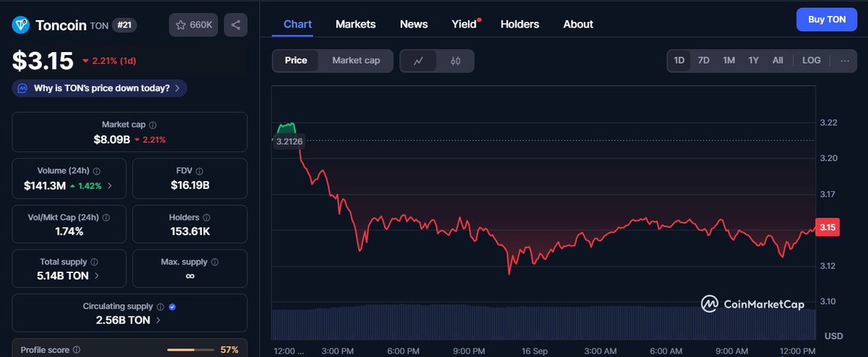Click the 2.21% (1d) price change
Viewport: 868px width, 357px height.
[x=109, y=61]
